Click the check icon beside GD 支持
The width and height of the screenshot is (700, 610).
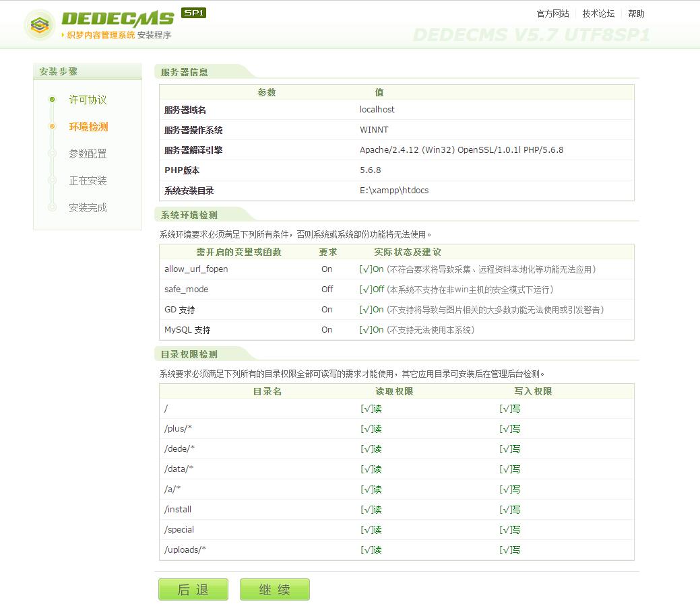(x=364, y=310)
